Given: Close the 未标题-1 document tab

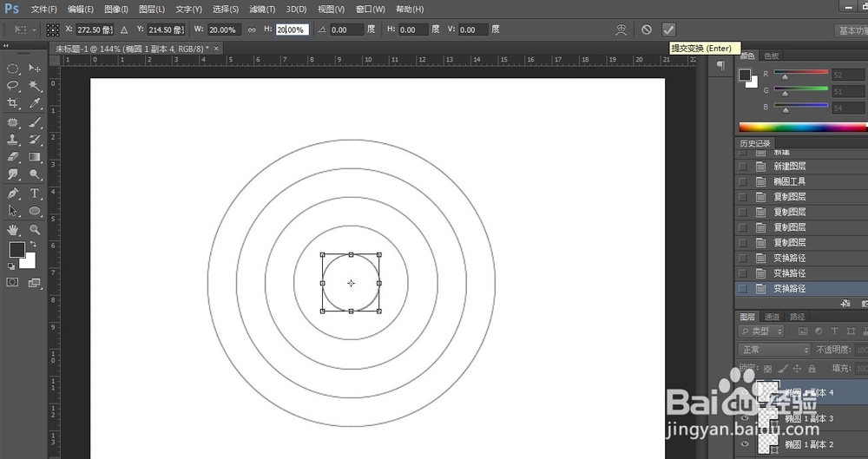Looking at the screenshot, I should pos(216,49).
